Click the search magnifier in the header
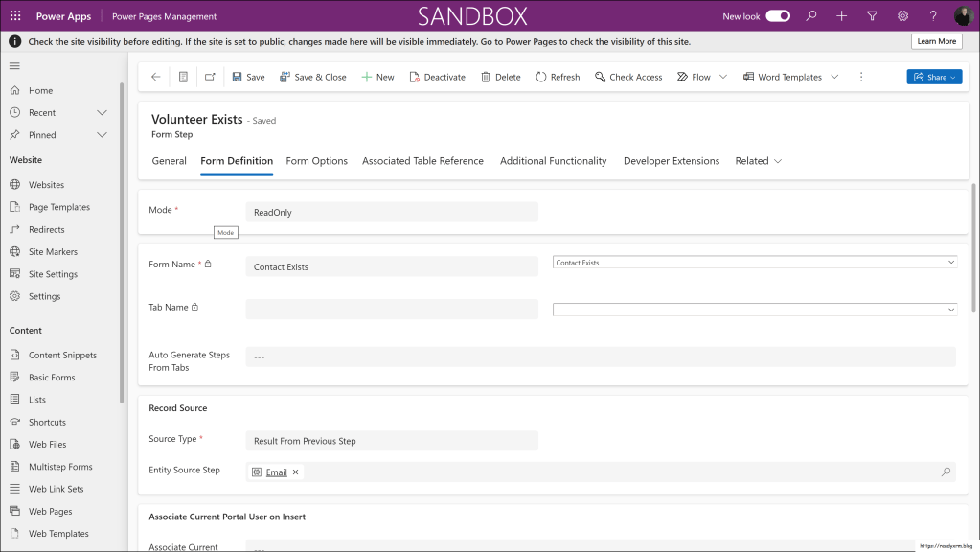Image resolution: width=980 pixels, height=552 pixels. click(x=811, y=16)
